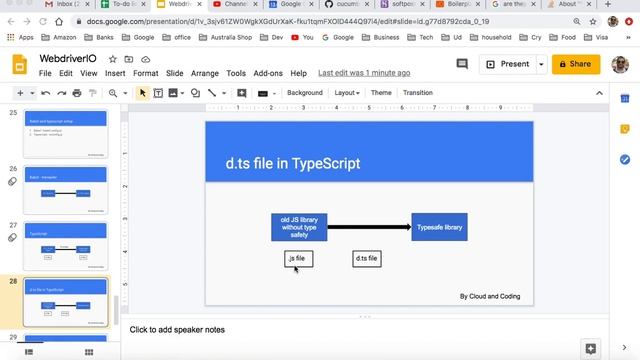This screenshot has height=360, width=640.
Task: Select the line tool
Action: pos(211,93)
